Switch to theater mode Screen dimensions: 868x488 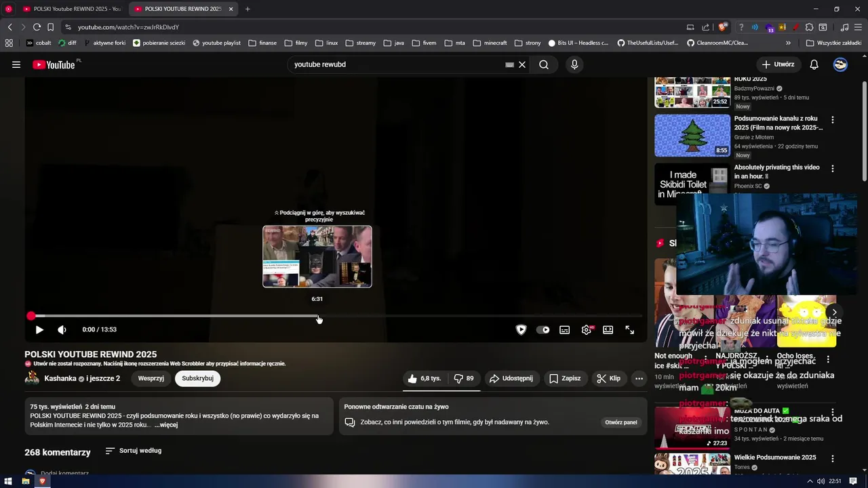(x=608, y=330)
